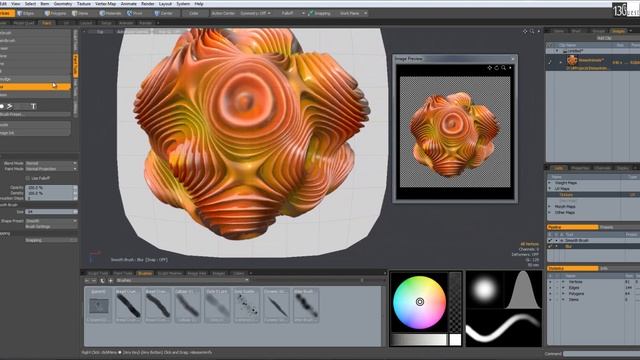The image size is (640, 360).
Task: Toggle the first dot on Polygons statistics row
Action: click(x=550, y=293)
